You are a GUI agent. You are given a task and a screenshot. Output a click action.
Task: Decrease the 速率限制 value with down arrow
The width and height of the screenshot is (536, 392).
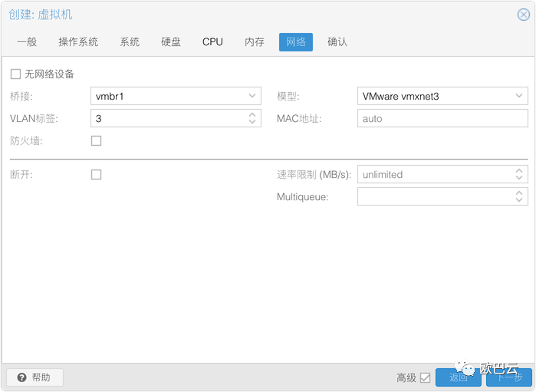(x=519, y=178)
